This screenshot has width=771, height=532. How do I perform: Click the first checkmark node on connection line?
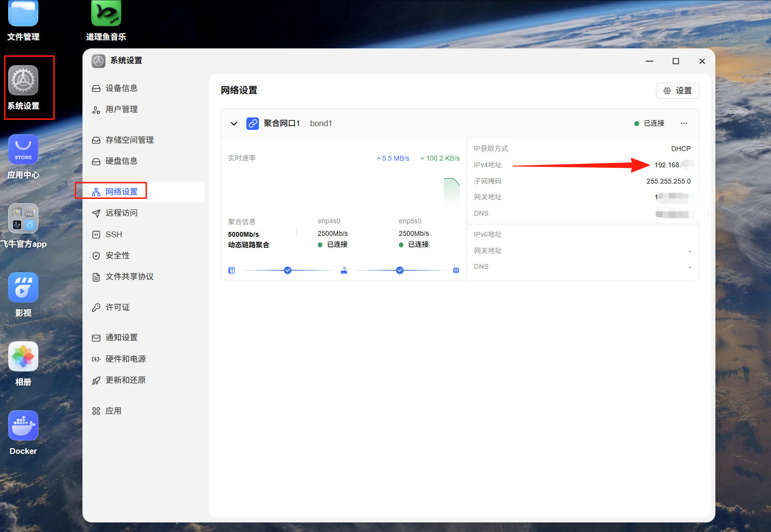[288, 270]
